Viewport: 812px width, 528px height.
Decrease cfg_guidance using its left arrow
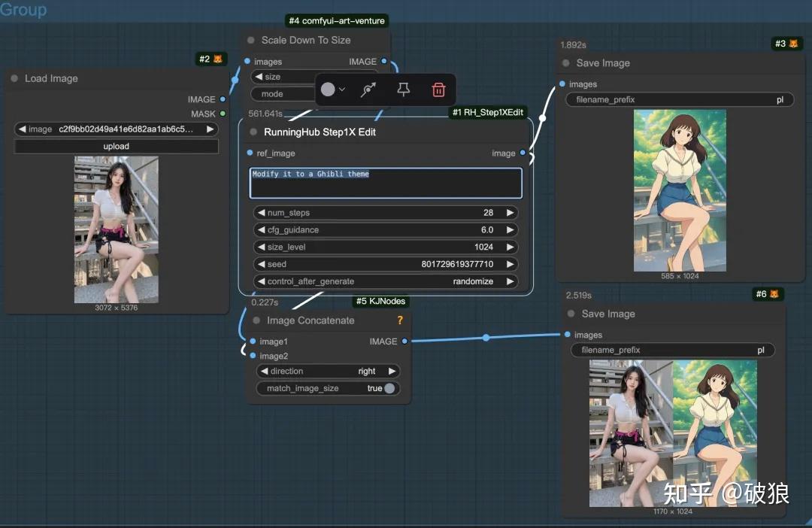[x=262, y=229]
